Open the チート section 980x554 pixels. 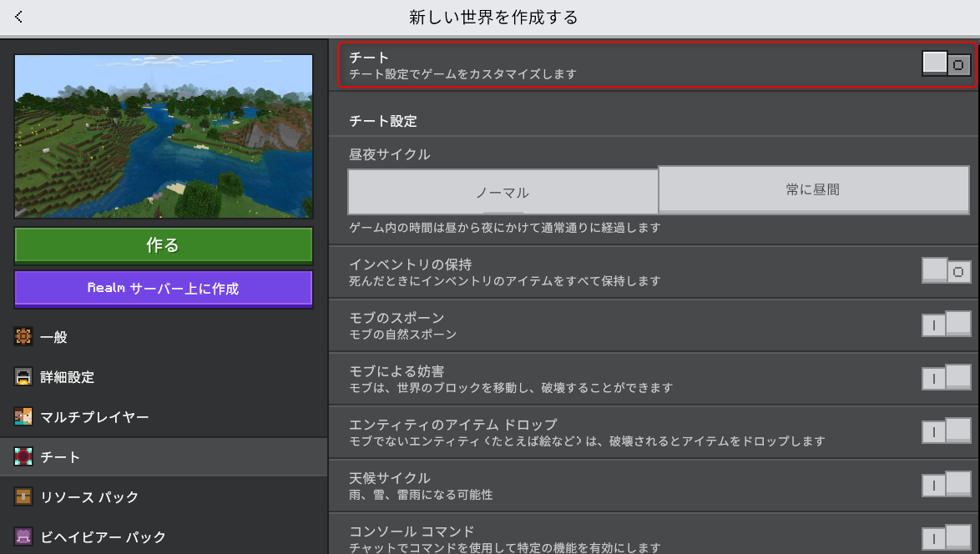164,456
